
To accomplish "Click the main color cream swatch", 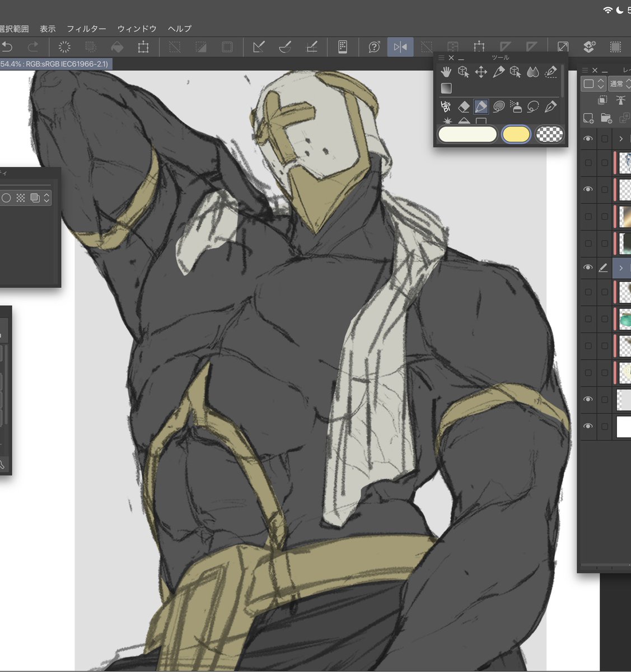I will [467, 134].
